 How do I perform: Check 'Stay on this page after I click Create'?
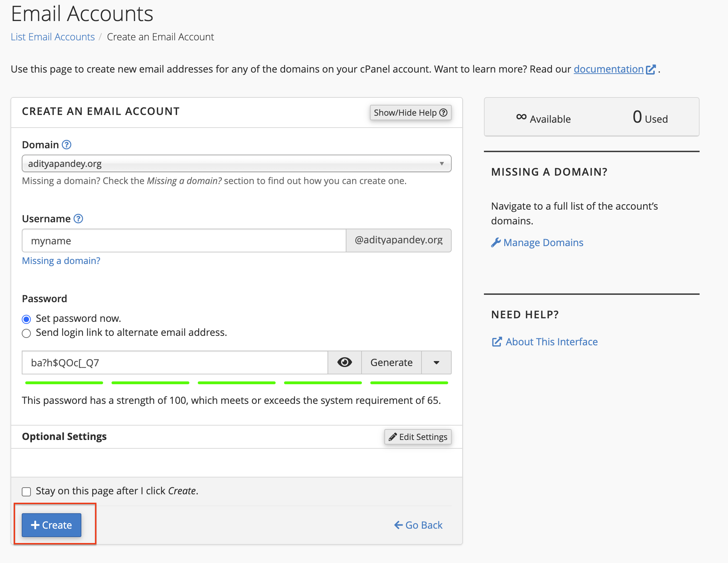pyautogui.click(x=26, y=491)
